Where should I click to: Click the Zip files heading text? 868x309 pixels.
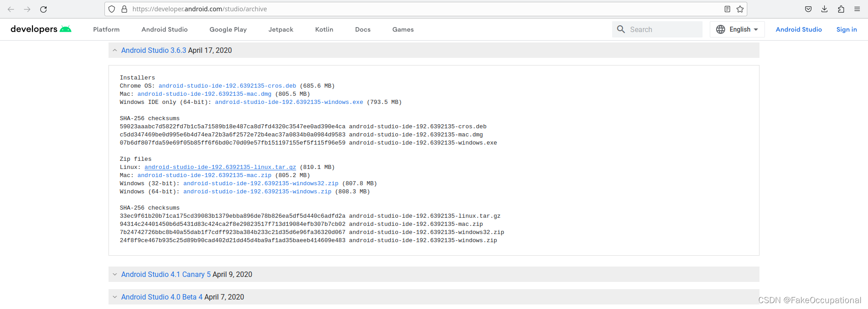coord(136,159)
